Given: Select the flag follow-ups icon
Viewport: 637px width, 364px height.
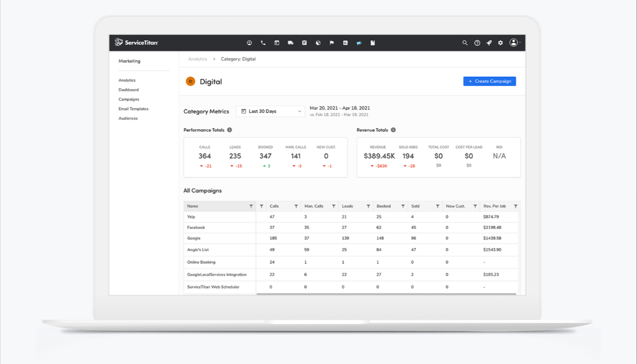Looking at the screenshot, I should click(x=331, y=42).
